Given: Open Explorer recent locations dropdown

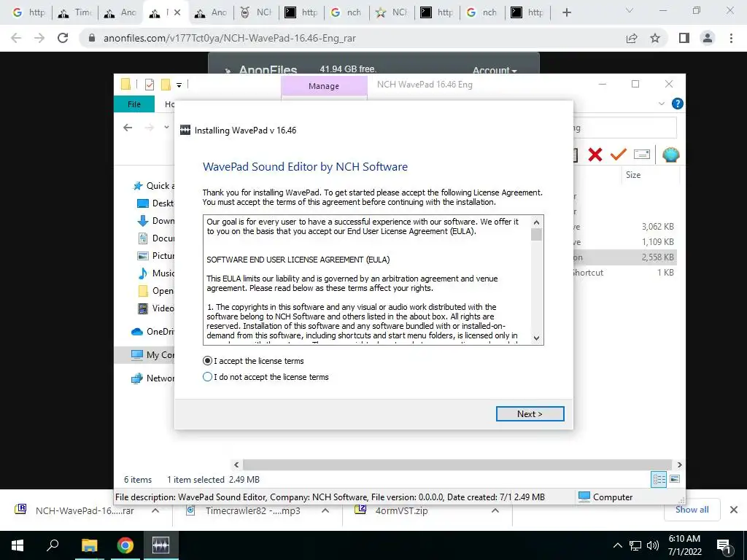Looking at the screenshot, I should point(166,127).
